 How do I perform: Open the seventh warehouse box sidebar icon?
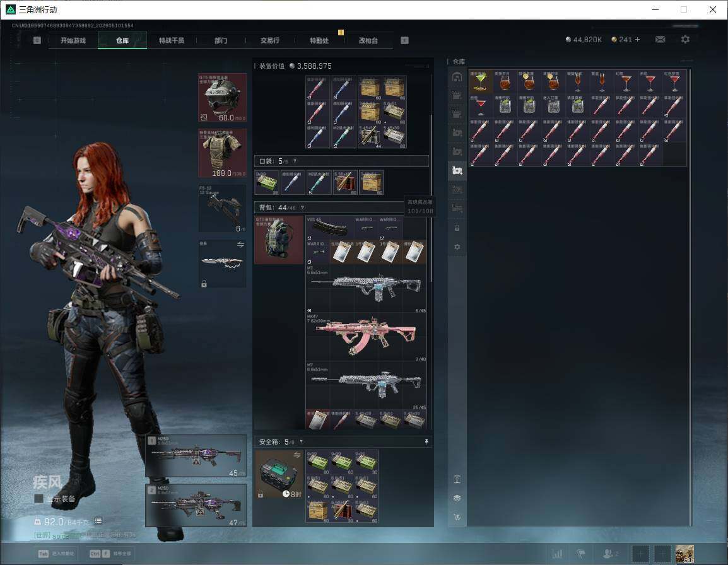[457, 189]
